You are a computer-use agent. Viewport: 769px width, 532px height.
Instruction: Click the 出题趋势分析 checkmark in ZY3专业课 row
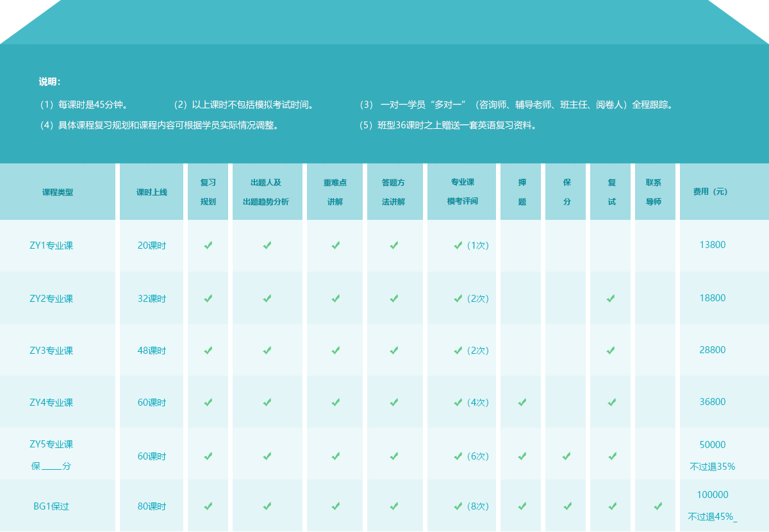point(267,350)
